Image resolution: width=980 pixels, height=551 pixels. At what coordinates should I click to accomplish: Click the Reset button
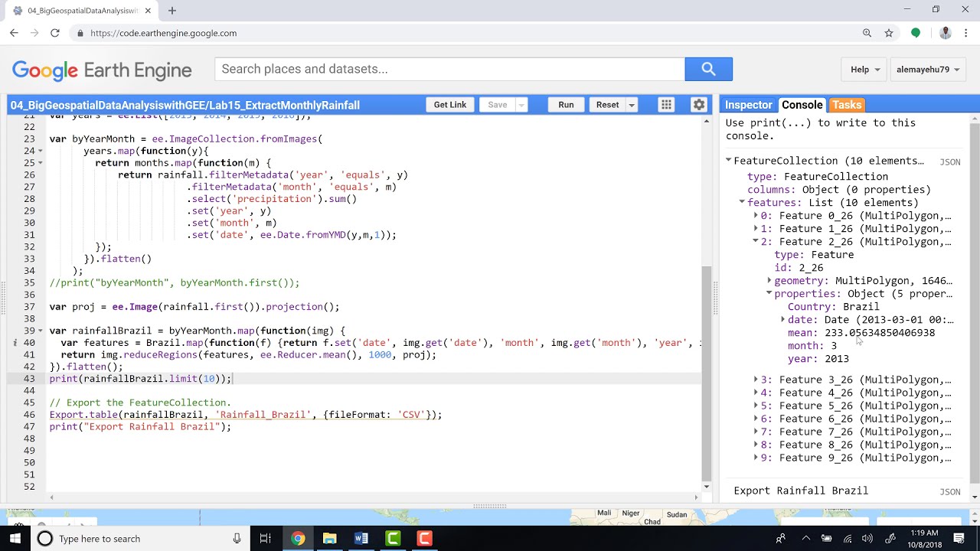[607, 105]
